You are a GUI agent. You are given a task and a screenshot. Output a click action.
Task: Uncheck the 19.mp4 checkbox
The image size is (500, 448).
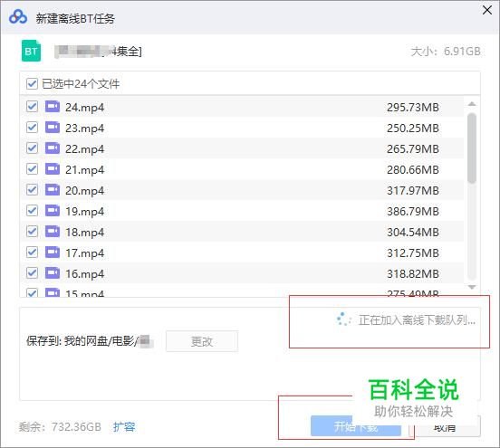coord(32,211)
